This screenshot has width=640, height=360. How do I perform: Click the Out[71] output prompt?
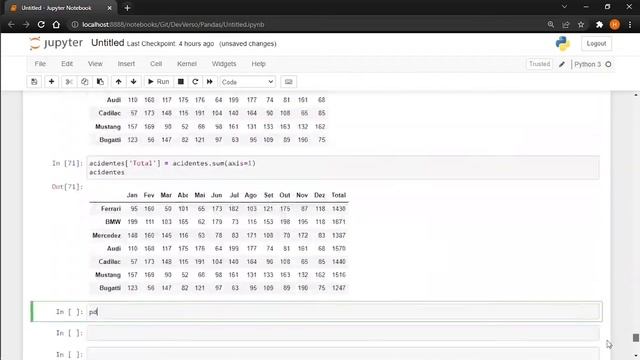pyautogui.click(x=67, y=187)
